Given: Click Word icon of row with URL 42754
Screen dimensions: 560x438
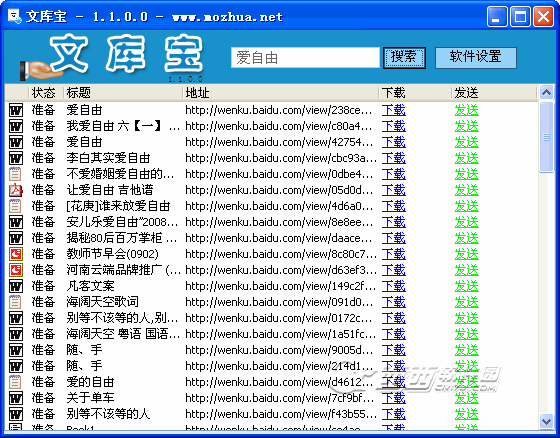Looking at the screenshot, I should [x=16, y=142].
